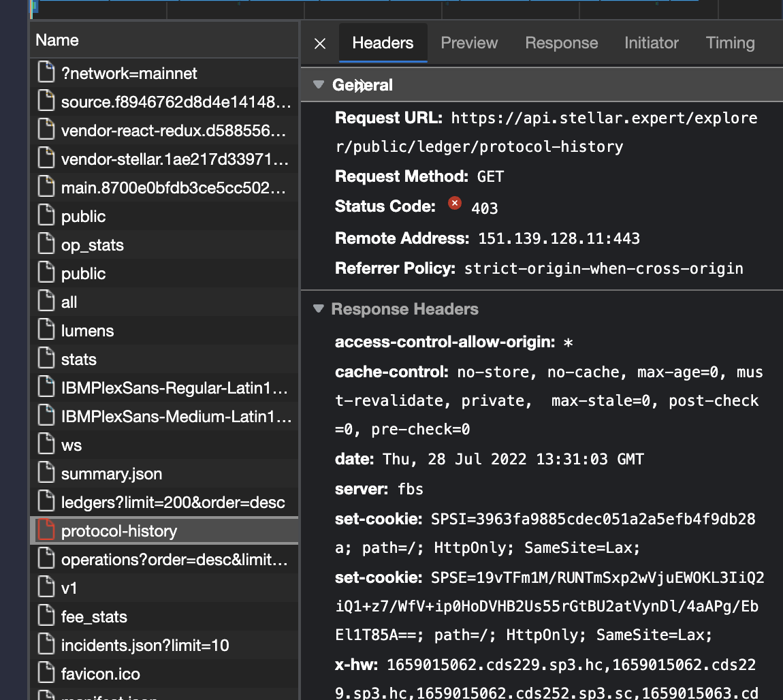Click the strict-origin-when-cross-origin referrer policy value
The width and height of the screenshot is (783, 700).
604,268
